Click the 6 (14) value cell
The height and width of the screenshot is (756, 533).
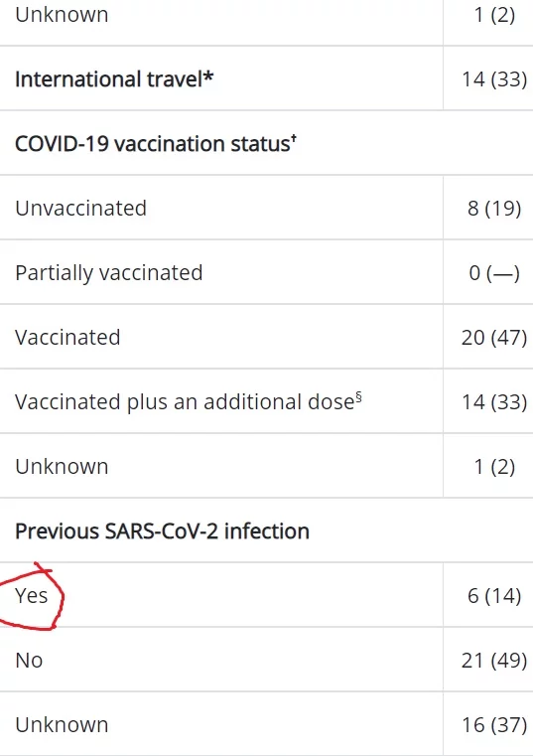[494, 596]
